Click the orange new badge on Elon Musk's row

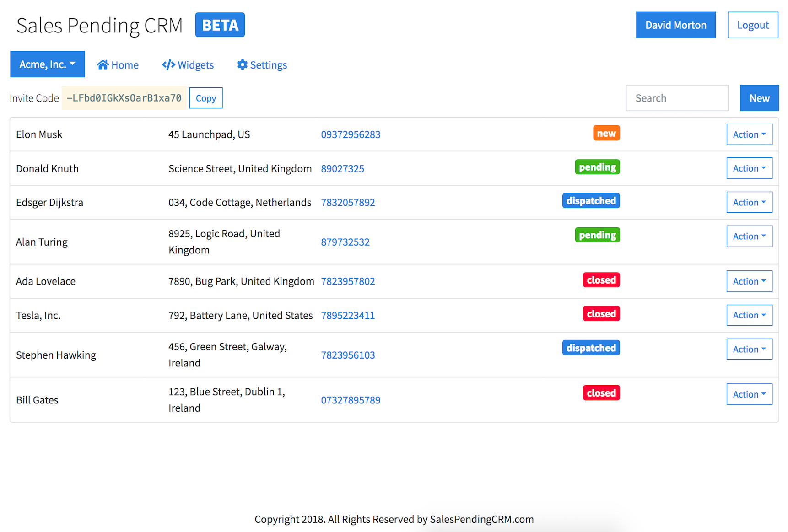click(x=606, y=133)
